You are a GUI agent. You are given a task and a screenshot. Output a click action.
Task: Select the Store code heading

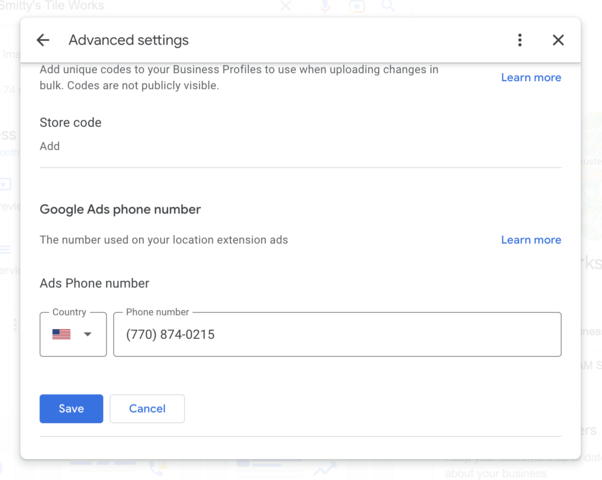(x=70, y=122)
